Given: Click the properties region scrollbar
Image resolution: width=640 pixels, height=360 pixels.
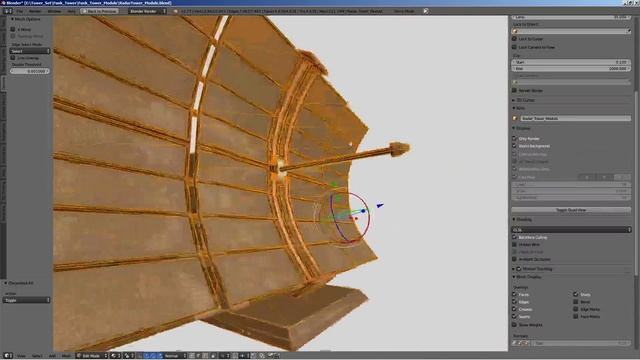Looking at the screenshot, I should [636, 182].
